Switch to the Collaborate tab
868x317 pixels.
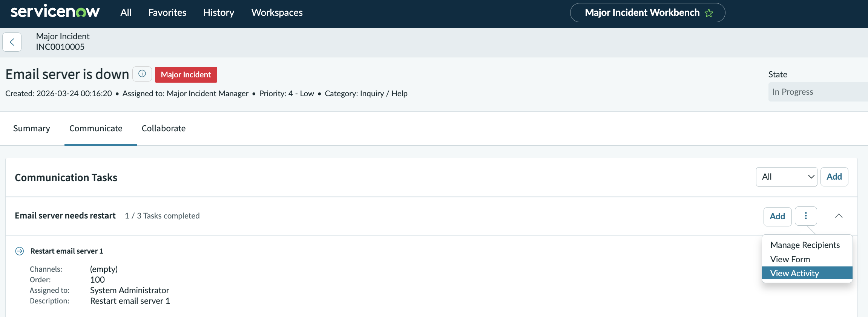pyautogui.click(x=164, y=128)
